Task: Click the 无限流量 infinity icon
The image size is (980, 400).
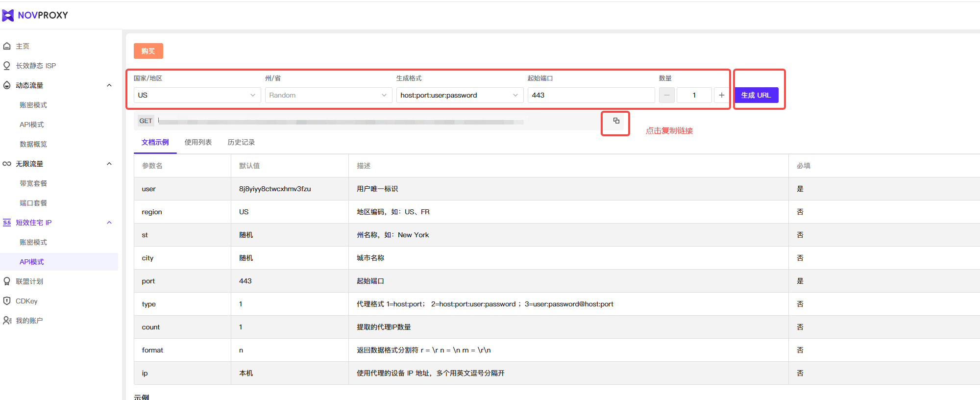Action: 7,164
